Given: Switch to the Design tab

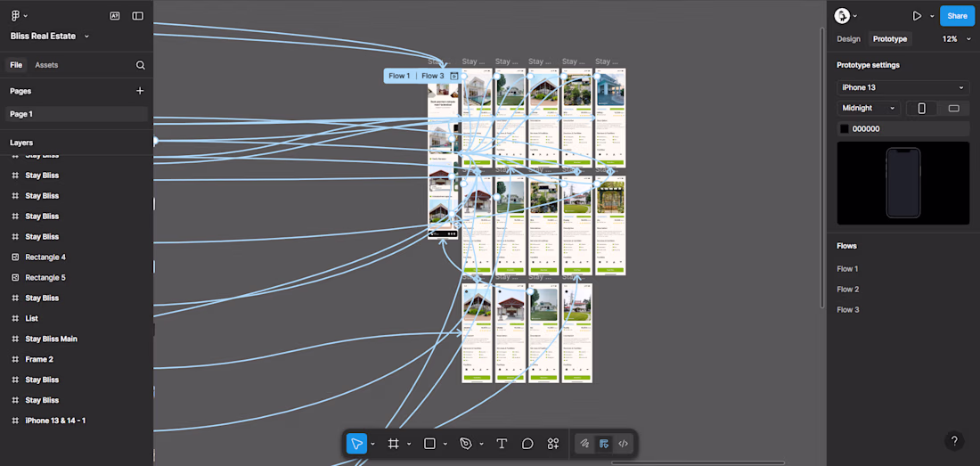Looking at the screenshot, I should click(848, 38).
